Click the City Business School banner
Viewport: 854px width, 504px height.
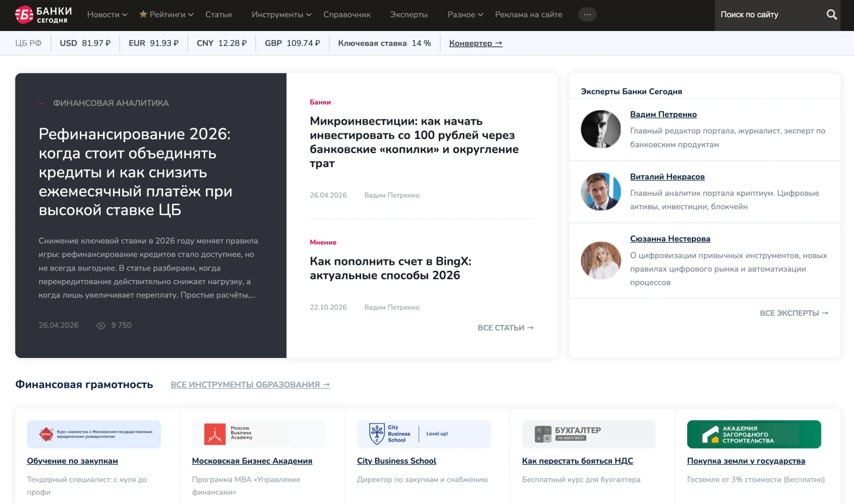click(424, 434)
